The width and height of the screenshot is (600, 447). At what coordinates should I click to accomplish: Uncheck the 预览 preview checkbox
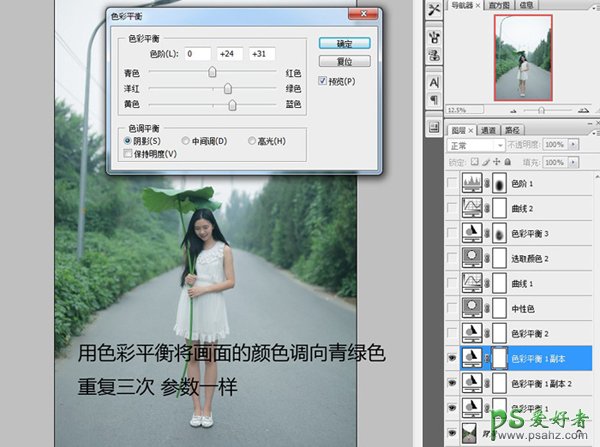coord(323,79)
